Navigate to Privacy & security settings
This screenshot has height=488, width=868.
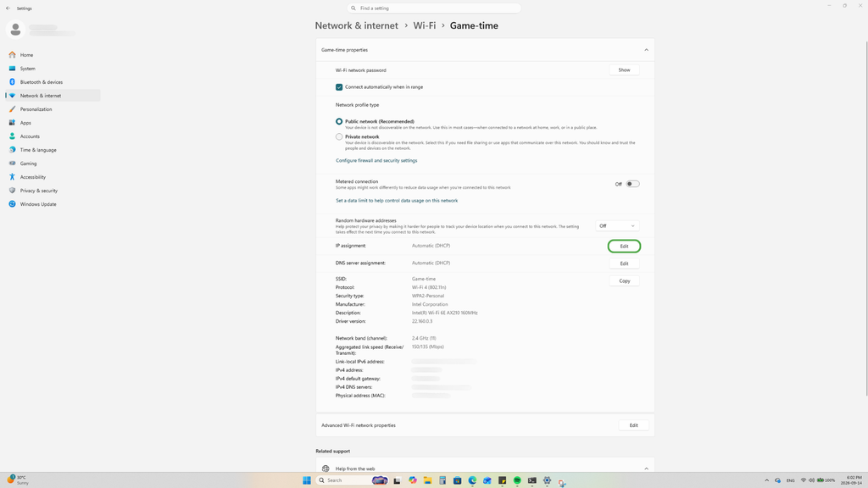pyautogui.click(x=53, y=191)
